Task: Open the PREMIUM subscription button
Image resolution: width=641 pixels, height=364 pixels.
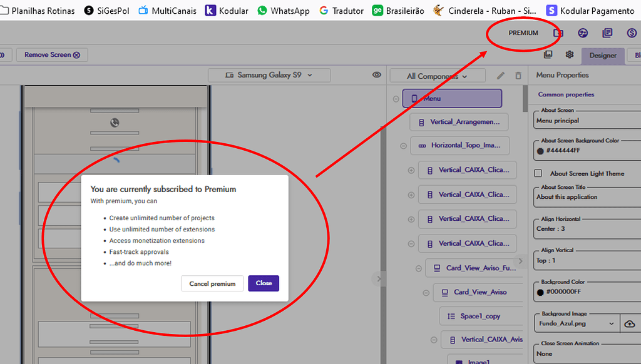Action: (523, 33)
